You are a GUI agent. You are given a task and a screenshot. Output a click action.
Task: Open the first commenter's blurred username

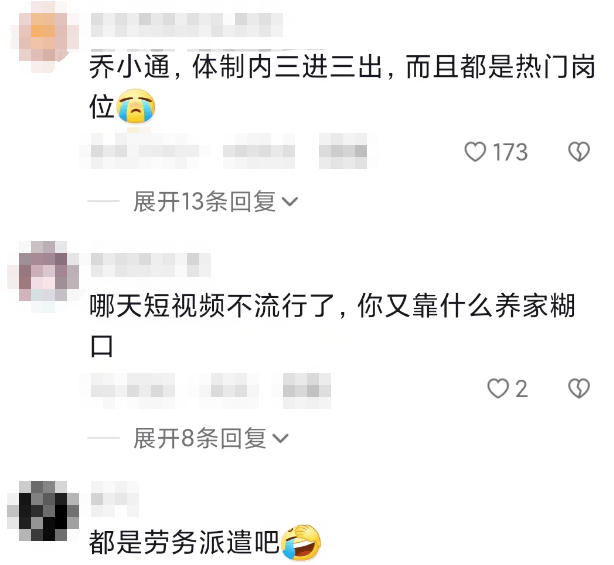tap(187, 25)
